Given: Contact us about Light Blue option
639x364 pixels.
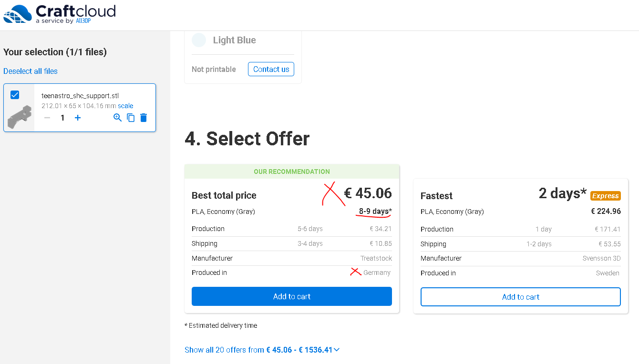Looking at the screenshot, I should (x=271, y=69).
